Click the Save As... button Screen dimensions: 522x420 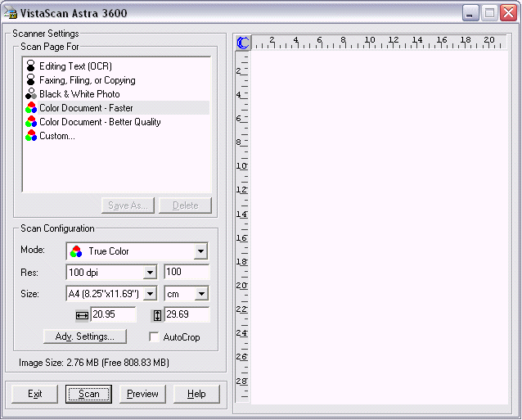click(128, 205)
